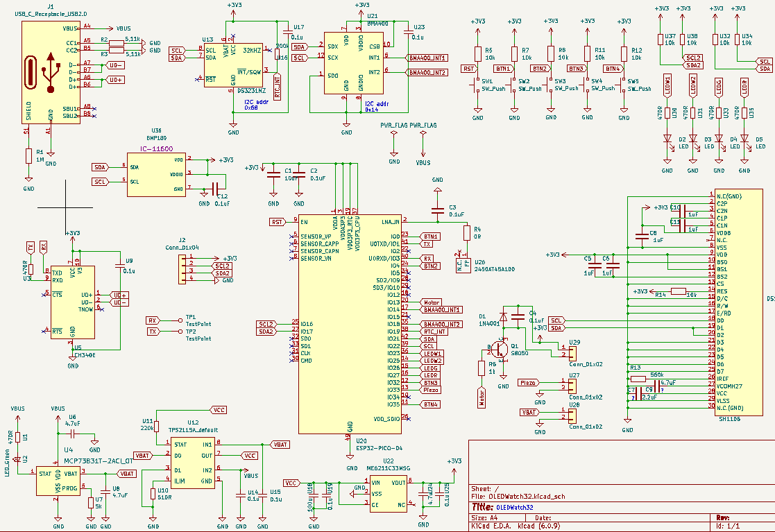Select the USB-C receptacle symbol J1
Image resolution: width=775 pixels, height=532 pixels.
(x=51, y=72)
